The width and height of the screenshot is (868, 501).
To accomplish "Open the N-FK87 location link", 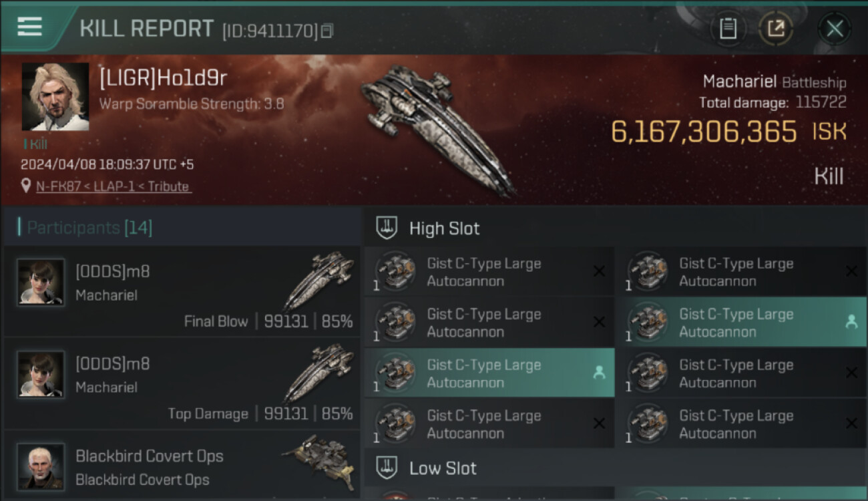I will [113, 186].
